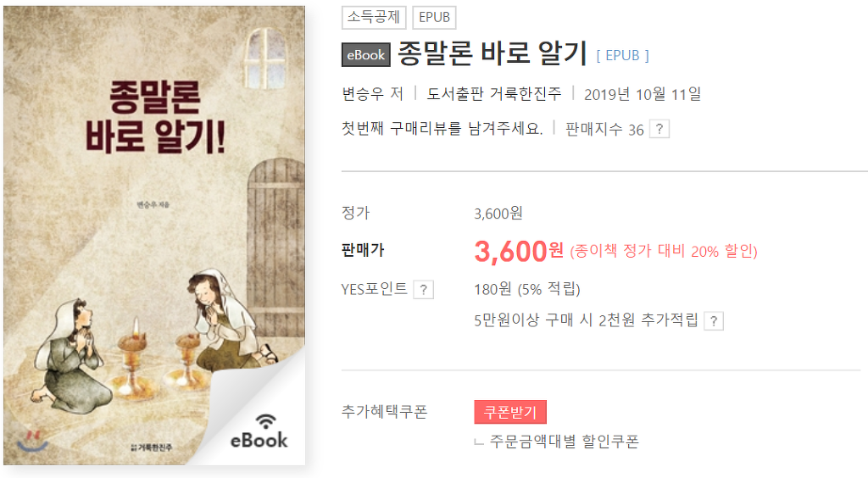This screenshot has height=478, width=868.
Task: Open author 변승우 link
Action: (363, 94)
